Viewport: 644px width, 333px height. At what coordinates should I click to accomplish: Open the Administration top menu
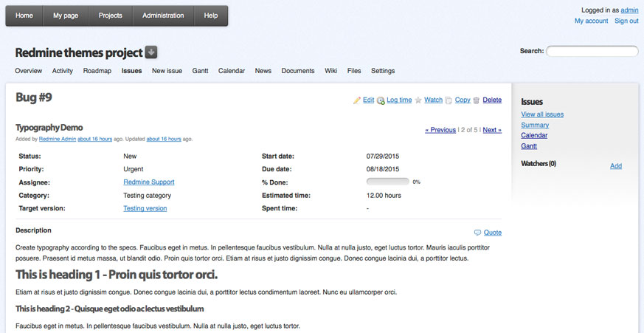point(163,16)
